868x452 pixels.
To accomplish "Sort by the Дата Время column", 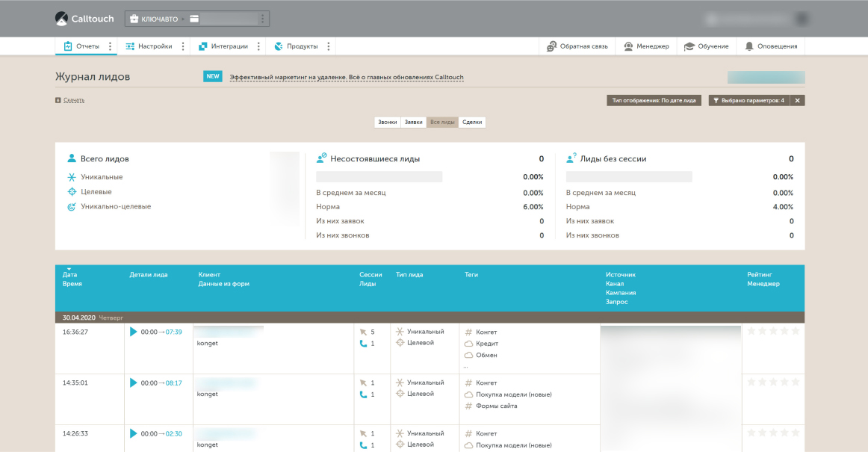I will [72, 279].
